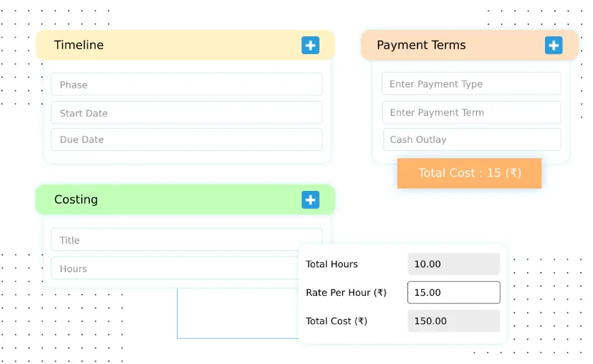
Task: Click the Cash Outlay input
Action: (471, 140)
